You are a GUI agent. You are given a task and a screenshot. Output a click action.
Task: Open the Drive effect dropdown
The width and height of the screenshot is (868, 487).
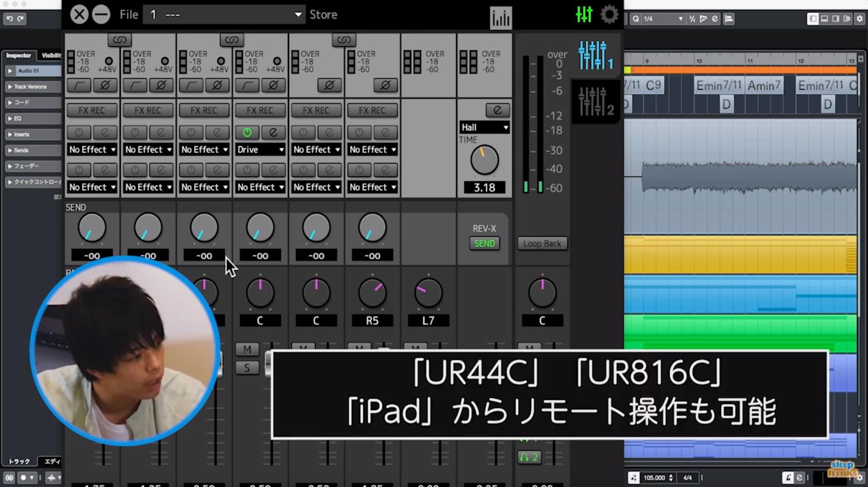[260, 149]
